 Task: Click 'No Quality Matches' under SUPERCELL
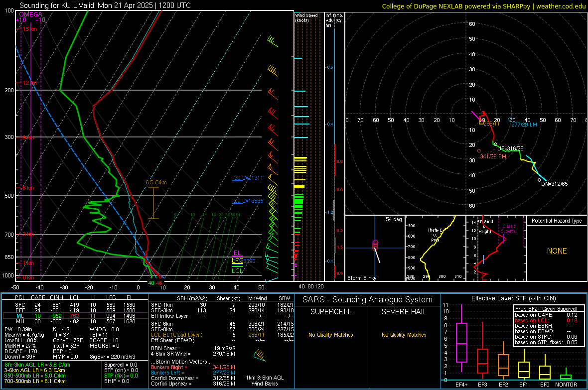coord(331,335)
